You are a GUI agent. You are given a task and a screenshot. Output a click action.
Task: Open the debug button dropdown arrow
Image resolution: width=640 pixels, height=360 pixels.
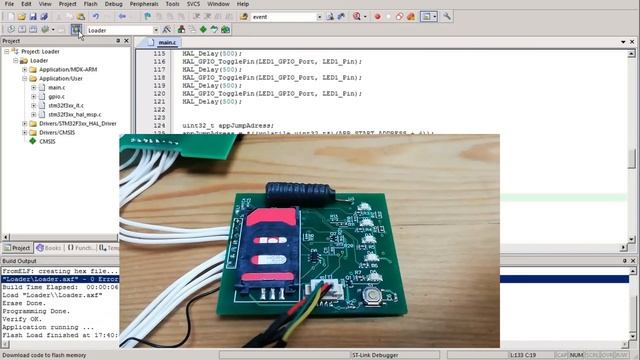tap(365, 17)
